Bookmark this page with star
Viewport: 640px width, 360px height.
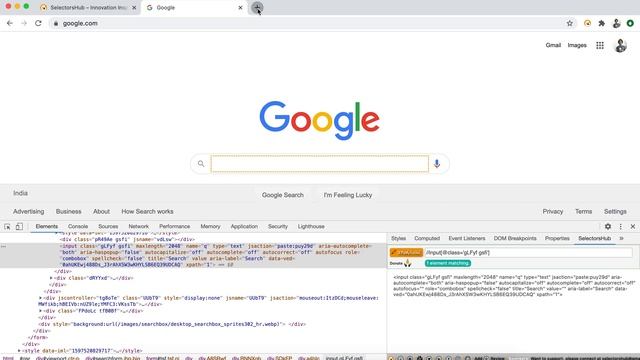[x=570, y=23]
